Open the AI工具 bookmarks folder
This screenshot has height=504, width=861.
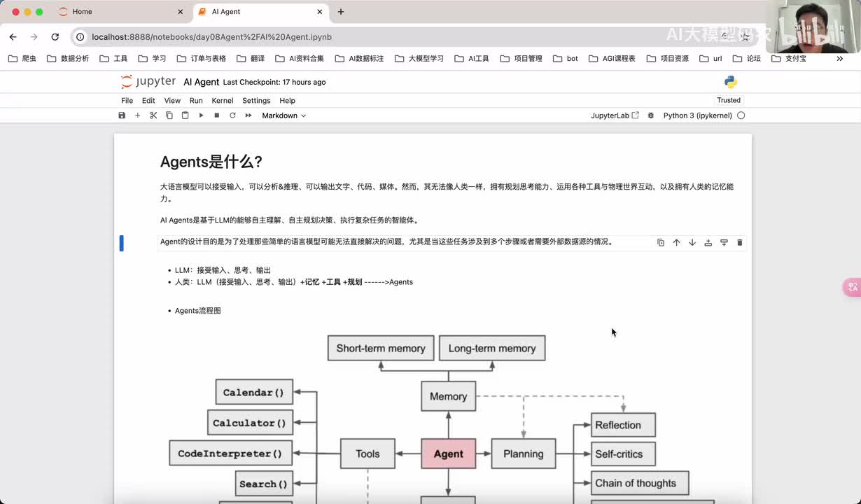pos(472,59)
